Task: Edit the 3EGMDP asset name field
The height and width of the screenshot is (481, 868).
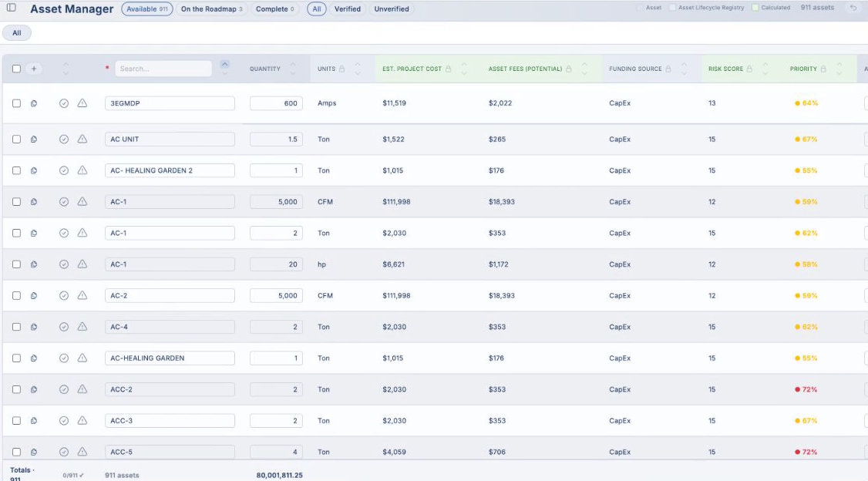Action: click(x=170, y=103)
